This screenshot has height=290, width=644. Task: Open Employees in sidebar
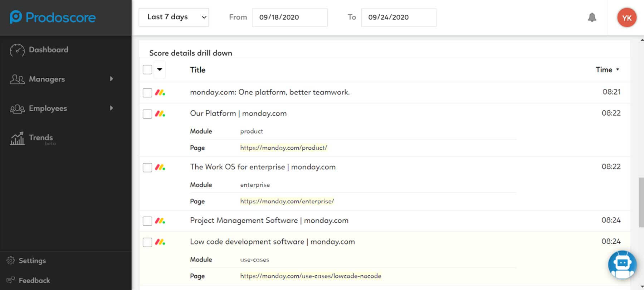[48, 108]
